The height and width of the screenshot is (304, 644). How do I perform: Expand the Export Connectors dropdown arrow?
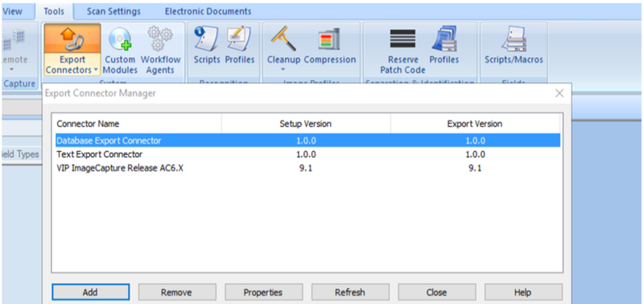(x=96, y=70)
